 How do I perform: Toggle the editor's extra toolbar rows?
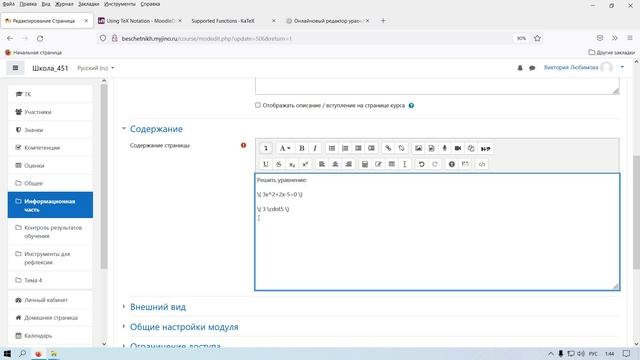pos(266,148)
